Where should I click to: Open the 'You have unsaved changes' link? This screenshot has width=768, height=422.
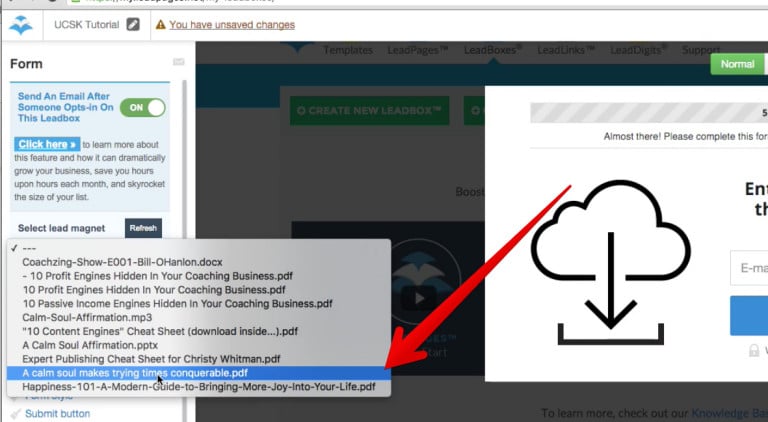[232, 24]
